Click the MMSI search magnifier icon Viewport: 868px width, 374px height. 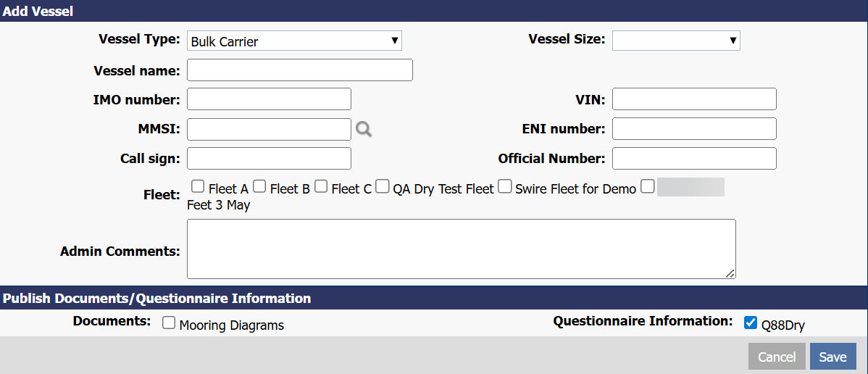tap(364, 129)
